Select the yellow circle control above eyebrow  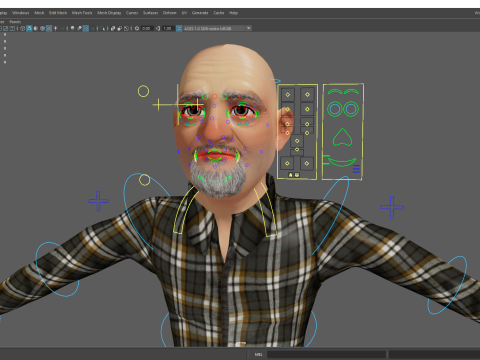(x=143, y=91)
